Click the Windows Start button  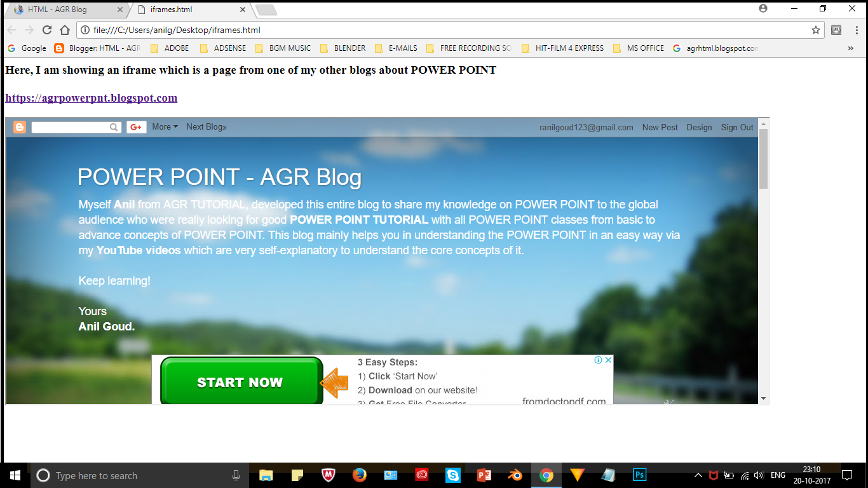[x=15, y=475]
